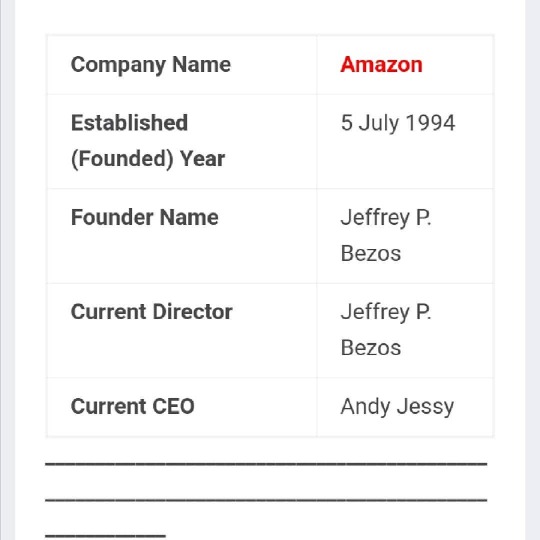Select the Andy Jessy CEO value
The height and width of the screenshot is (540, 540).
click(397, 407)
